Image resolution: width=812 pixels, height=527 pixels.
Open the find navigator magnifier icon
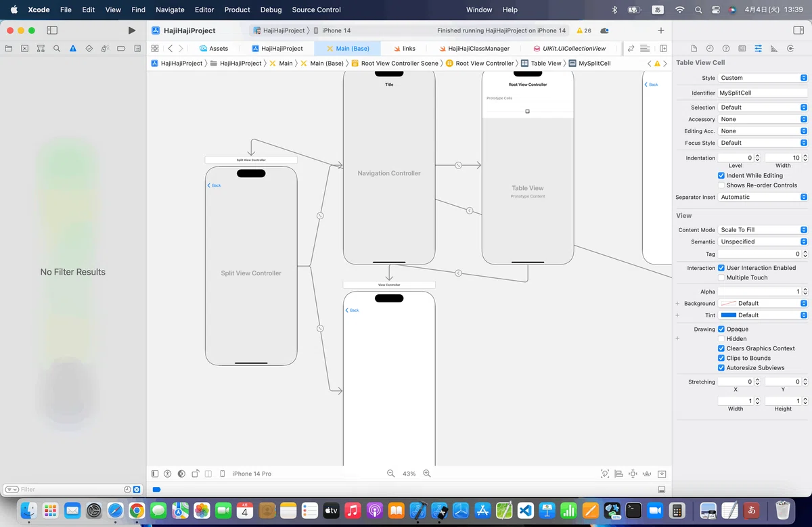[x=57, y=49]
